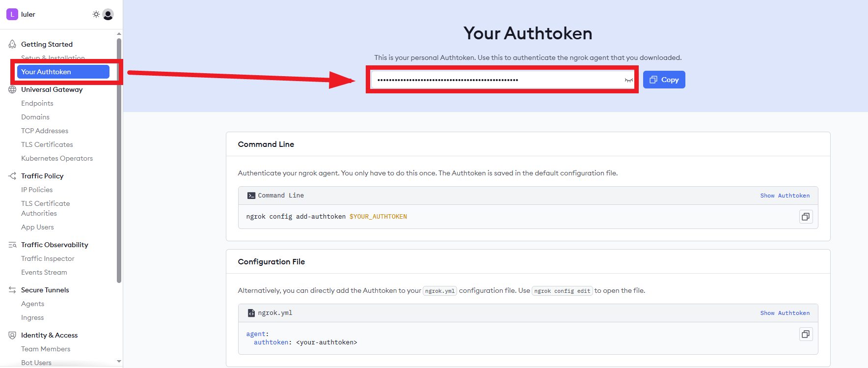The image size is (868, 368).
Task: Click the $YOUR_AUTHTOKEN placeholder in the command
Action: 378,217
